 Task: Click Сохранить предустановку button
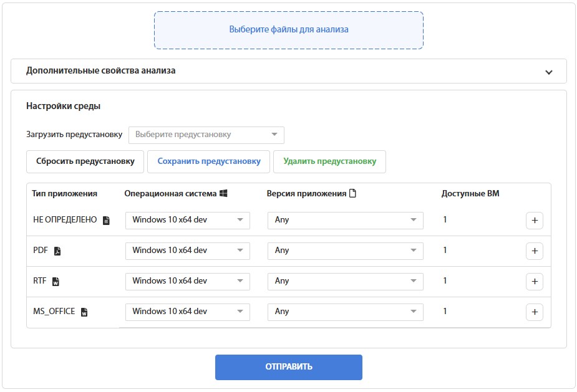(208, 161)
